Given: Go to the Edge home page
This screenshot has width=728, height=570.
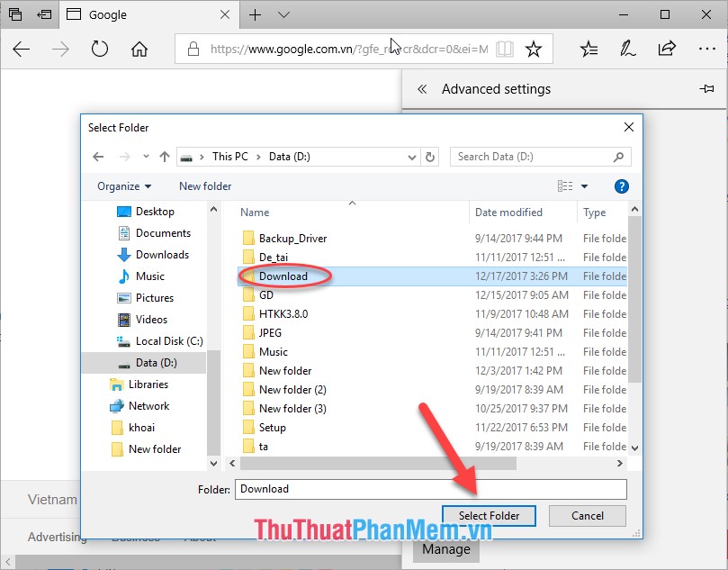Looking at the screenshot, I should (139, 49).
